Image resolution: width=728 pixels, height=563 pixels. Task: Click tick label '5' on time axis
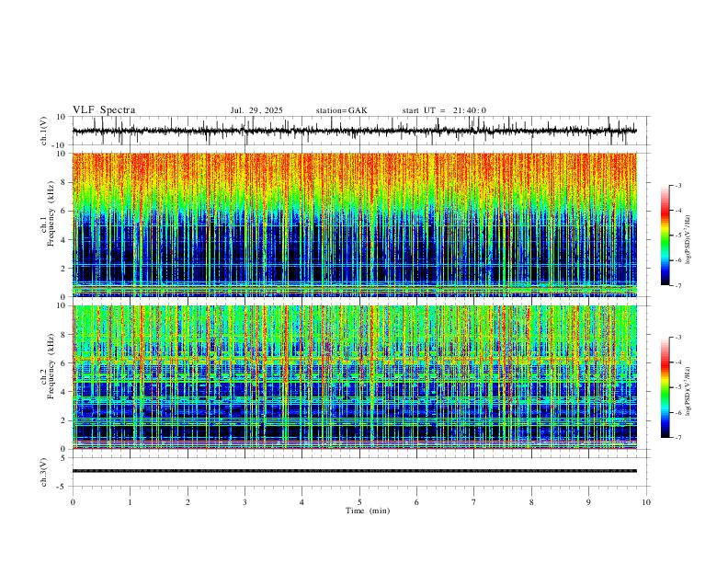point(359,502)
